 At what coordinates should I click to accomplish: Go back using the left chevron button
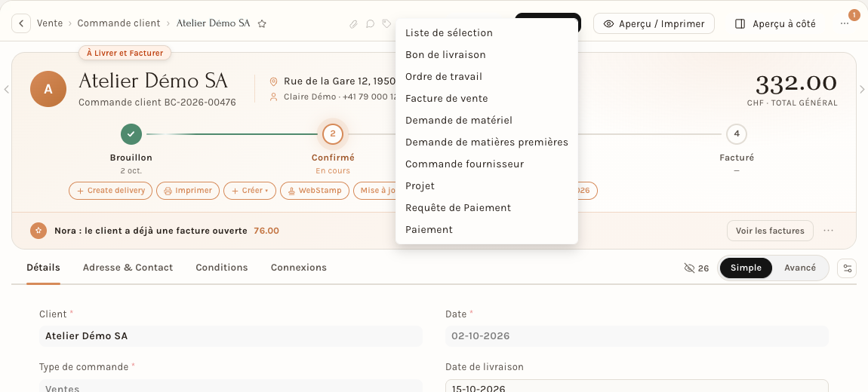(x=21, y=24)
